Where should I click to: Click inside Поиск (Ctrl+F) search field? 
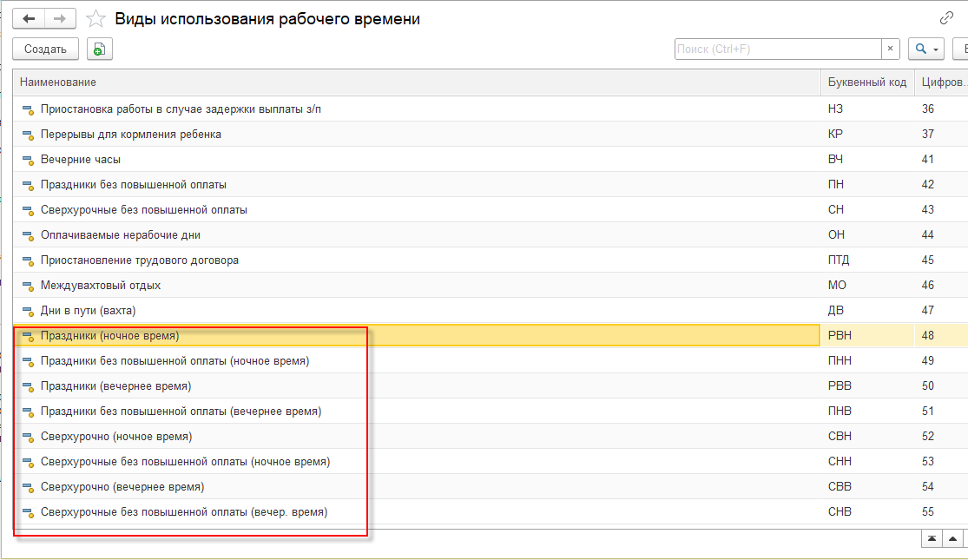tap(777, 49)
